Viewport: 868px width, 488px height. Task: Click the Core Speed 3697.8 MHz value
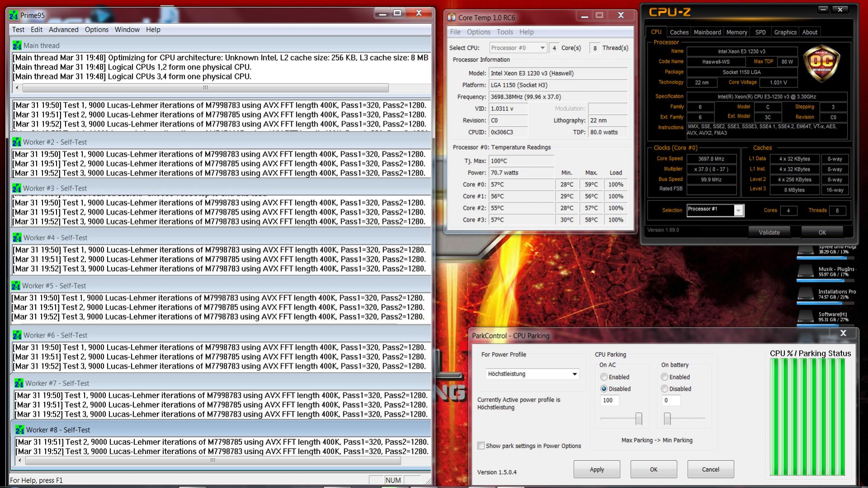click(711, 159)
